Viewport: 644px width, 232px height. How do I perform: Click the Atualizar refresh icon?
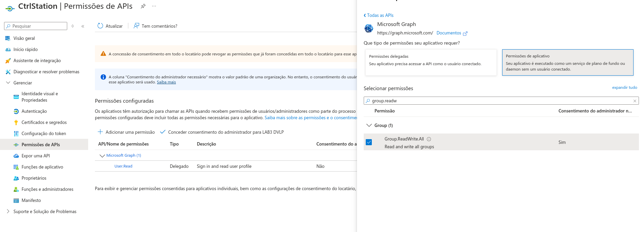(x=100, y=26)
